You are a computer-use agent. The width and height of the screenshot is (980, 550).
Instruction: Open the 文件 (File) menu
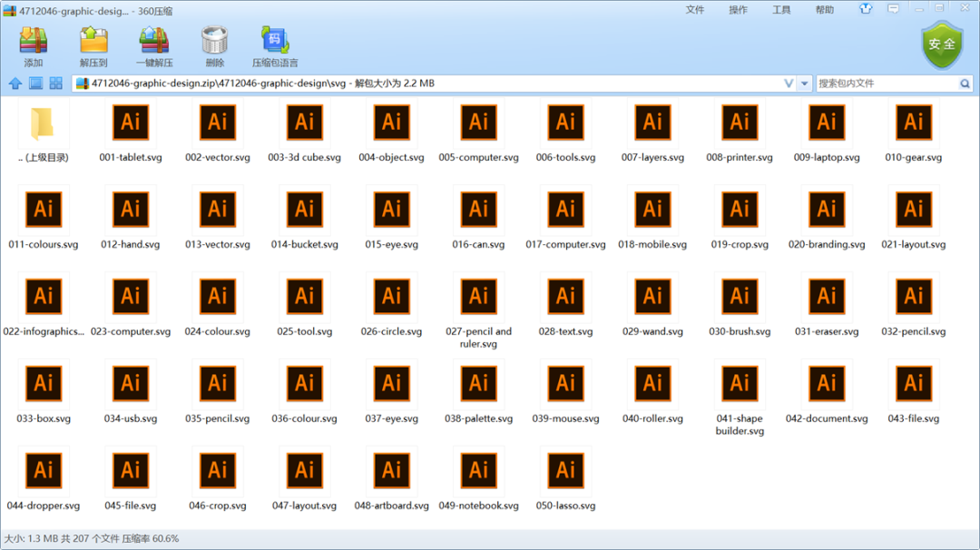(x=695, y=9)
